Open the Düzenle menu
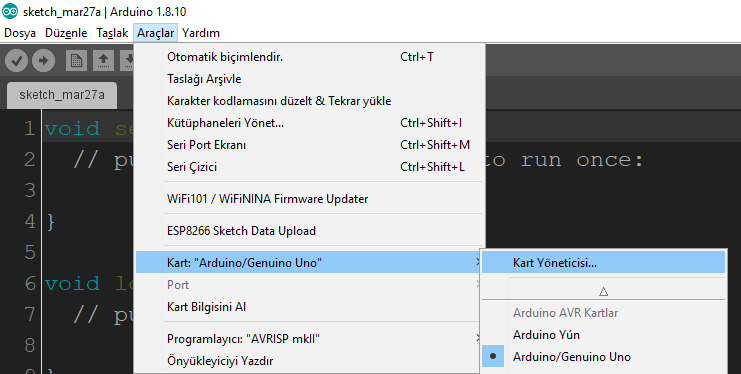The height and width of the screenshot is (374, 741). tap(66, 33)
